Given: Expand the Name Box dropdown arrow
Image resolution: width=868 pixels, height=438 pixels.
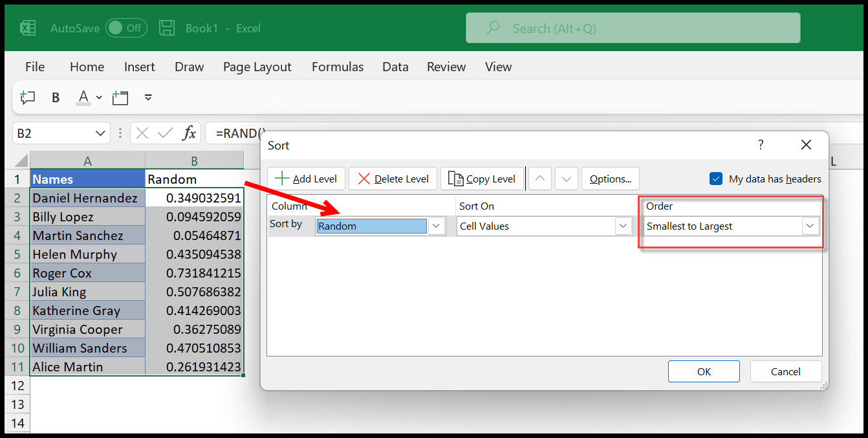Looking at the screenshot, I should (x=100, y=133).
